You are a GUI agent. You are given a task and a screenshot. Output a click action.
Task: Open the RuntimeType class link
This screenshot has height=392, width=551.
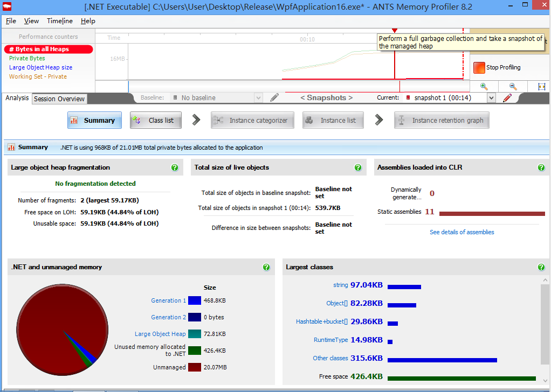330,340
